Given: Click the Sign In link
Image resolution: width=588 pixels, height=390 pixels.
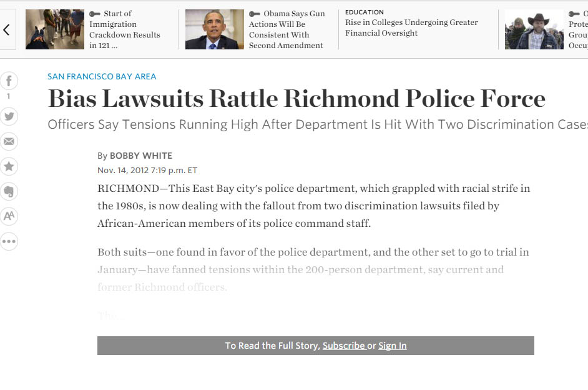Looking at the screenshot, I should coord(392,346).
